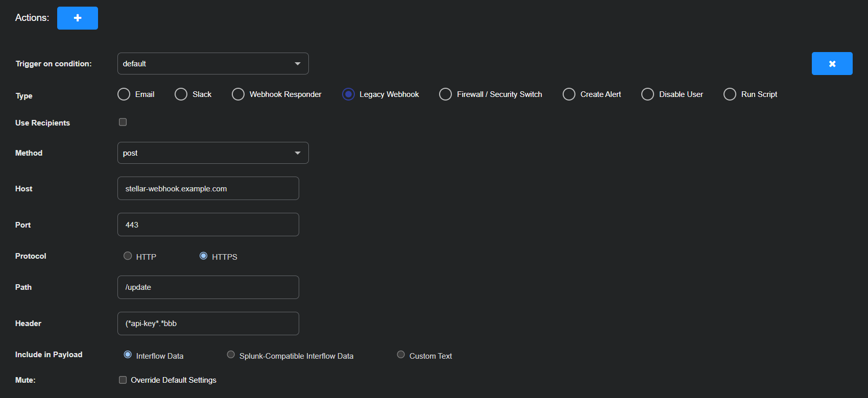The width and height of the screenshot is (868, 398).
Task: Expand the Method dropdown
Action: (x=213, y=153)
